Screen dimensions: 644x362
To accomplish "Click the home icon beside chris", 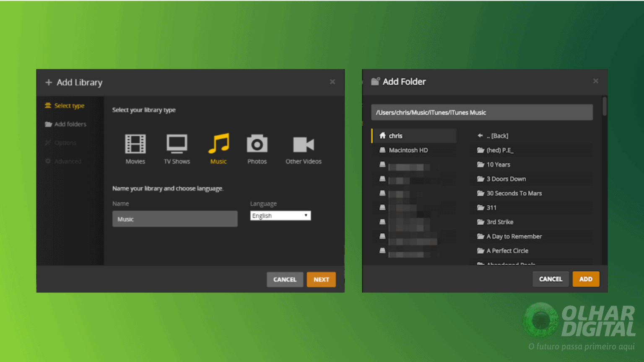I will tap(382, 135).
